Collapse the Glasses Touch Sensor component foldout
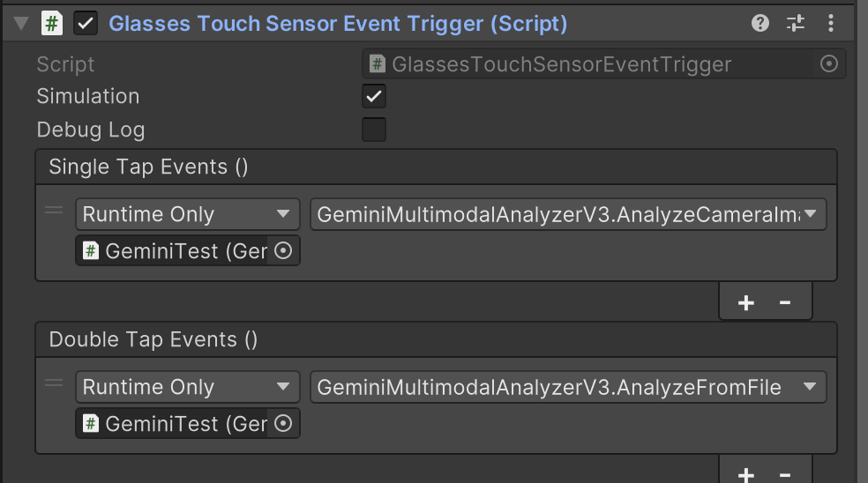 click(x=22, y=24)
